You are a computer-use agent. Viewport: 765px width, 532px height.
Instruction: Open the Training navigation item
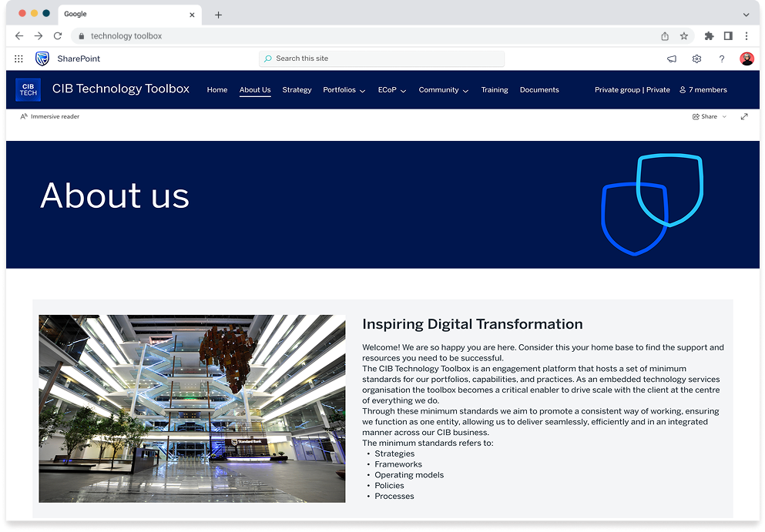pyautogui.click(x=494, y=90)
